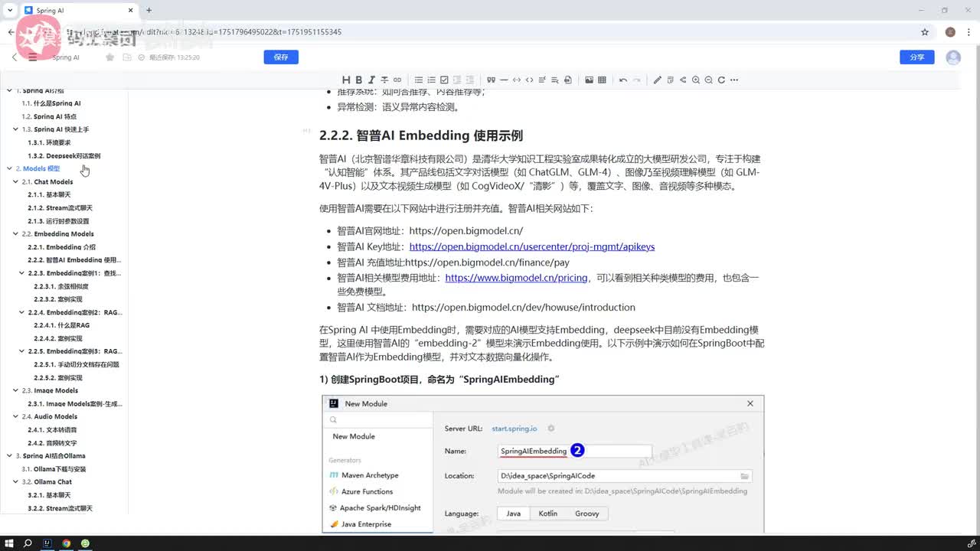Click the 保存 save button
Screen dimensions: 980x551
[x=281, y=57]
